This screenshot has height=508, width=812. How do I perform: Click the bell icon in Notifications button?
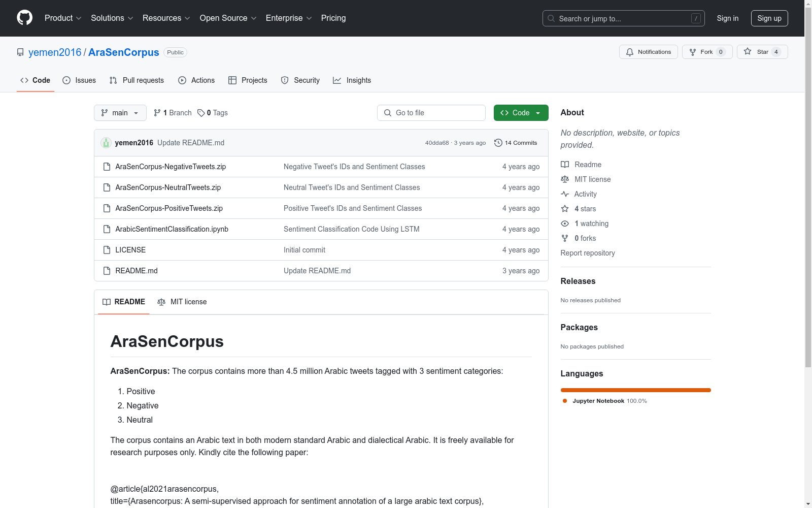630,52
